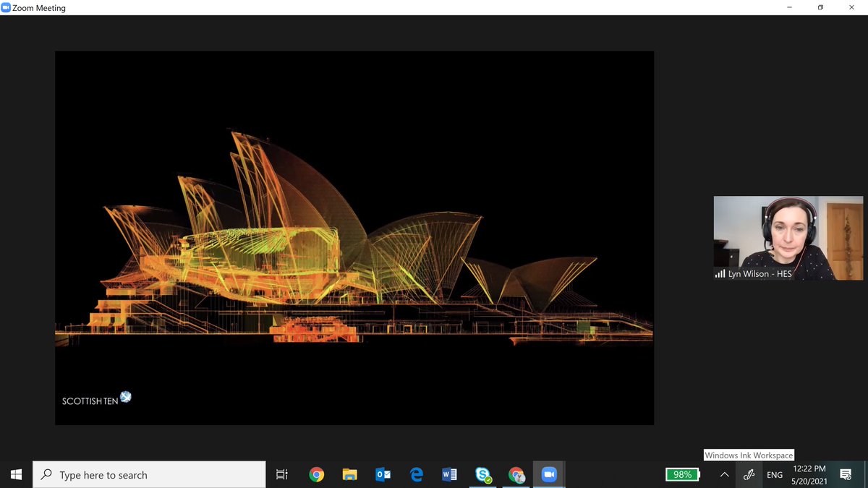This screenshot has width=868, height=488.
Task: Click the ENG language indicator
Action: pyautogui.click(x=775, y=475)
